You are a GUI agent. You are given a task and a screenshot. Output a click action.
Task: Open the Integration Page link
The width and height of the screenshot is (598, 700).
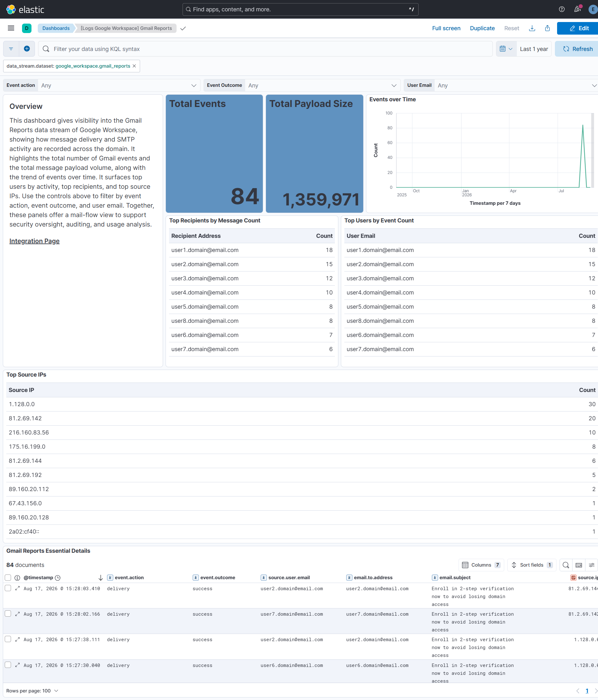coord(35,241)
